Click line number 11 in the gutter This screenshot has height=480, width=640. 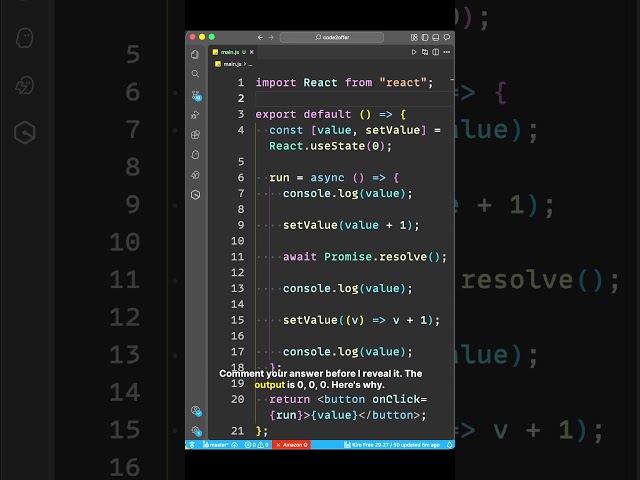click(238, 257)
